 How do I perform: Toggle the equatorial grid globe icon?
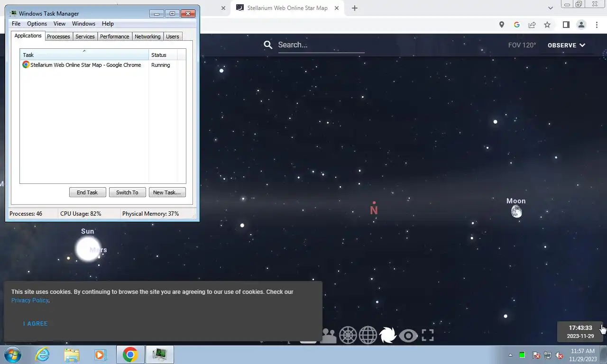[368, 335]
